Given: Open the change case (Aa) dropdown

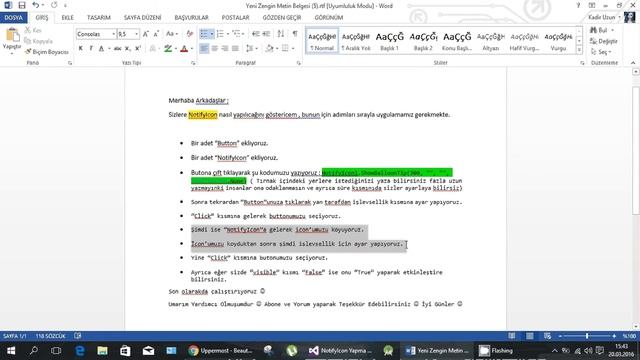Looking at the screenshot, I should [172, 34].
